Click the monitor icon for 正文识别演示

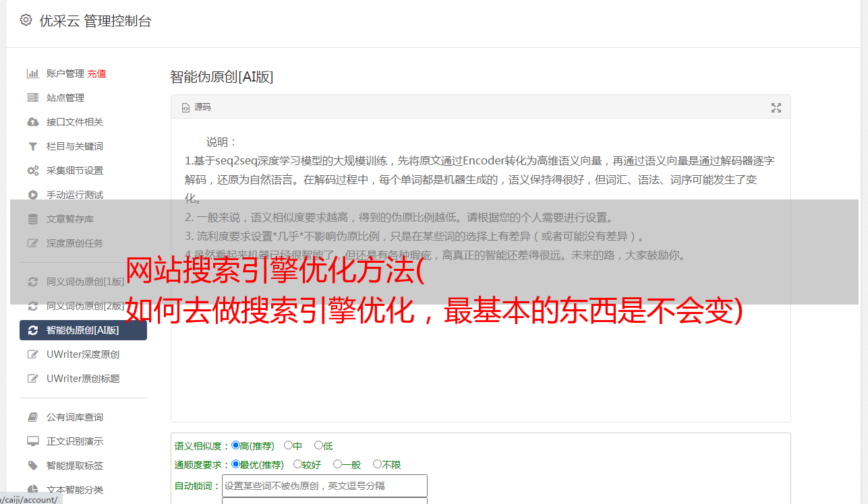pyautogui.click(x=32, y=441)
